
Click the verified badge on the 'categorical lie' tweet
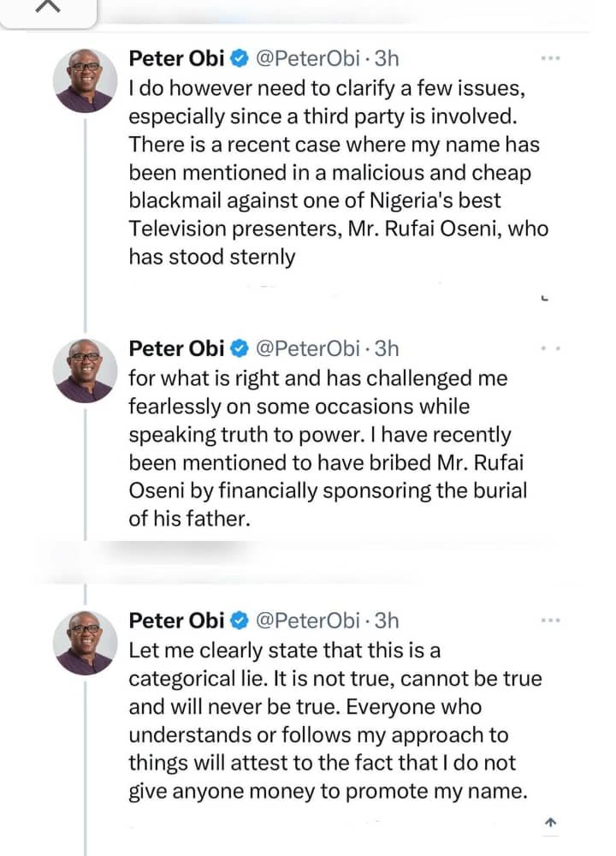click(240, 621)
